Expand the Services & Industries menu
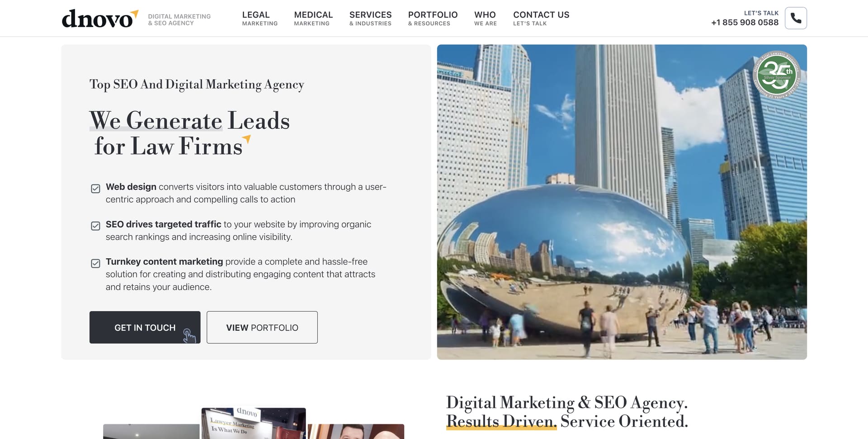 pos(370,19)
